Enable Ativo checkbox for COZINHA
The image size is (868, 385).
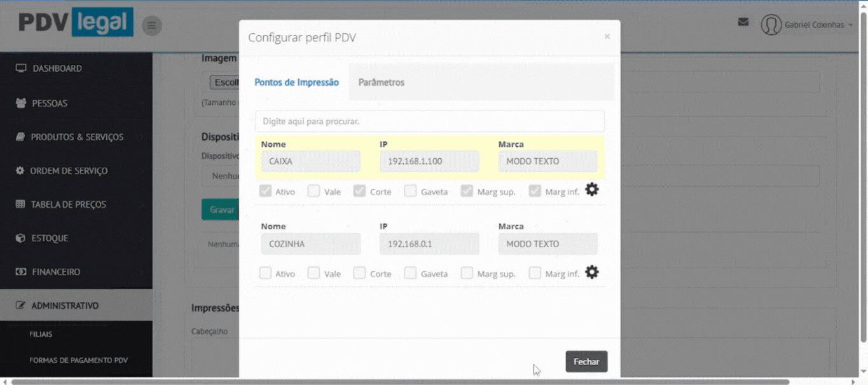265,273
